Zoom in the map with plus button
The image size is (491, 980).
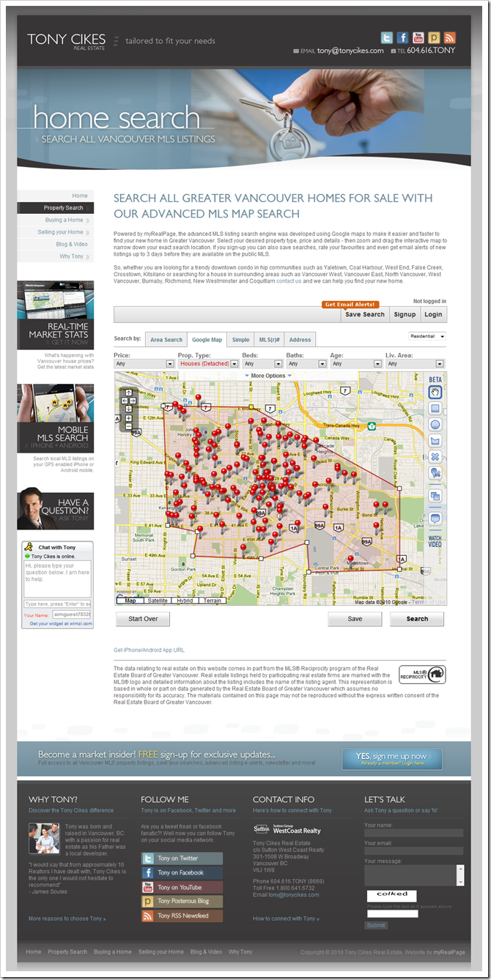tap(128, 417)
